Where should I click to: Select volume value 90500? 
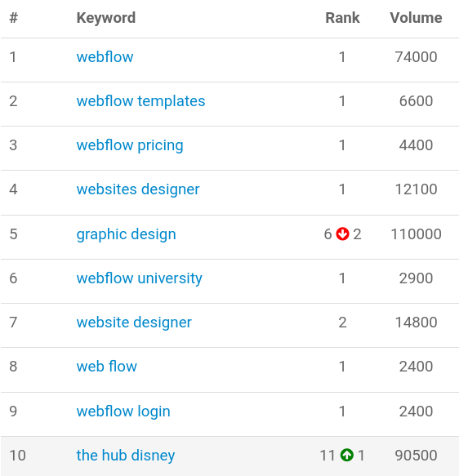click(416, 456)
